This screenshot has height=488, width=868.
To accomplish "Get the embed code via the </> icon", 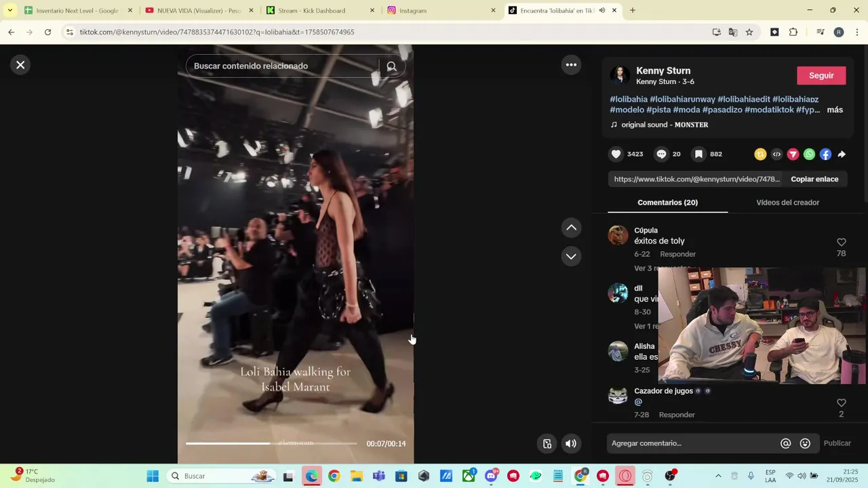I will pyautogui.click(x=776, y=155).
